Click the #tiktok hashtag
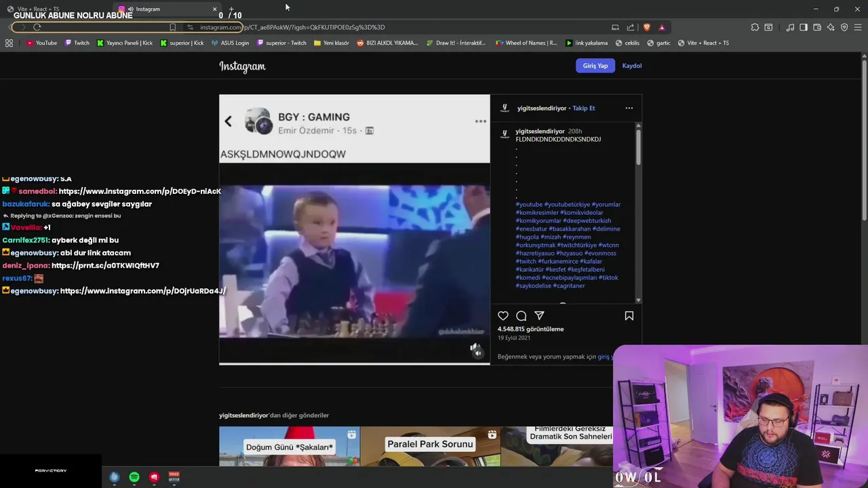 coord(608,278)
